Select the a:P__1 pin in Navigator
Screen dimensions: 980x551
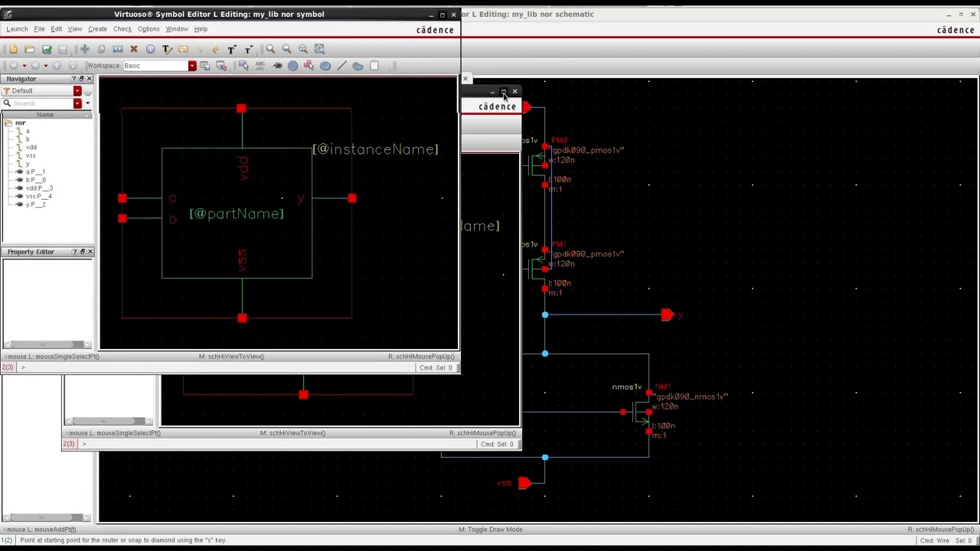click(35, 172)
